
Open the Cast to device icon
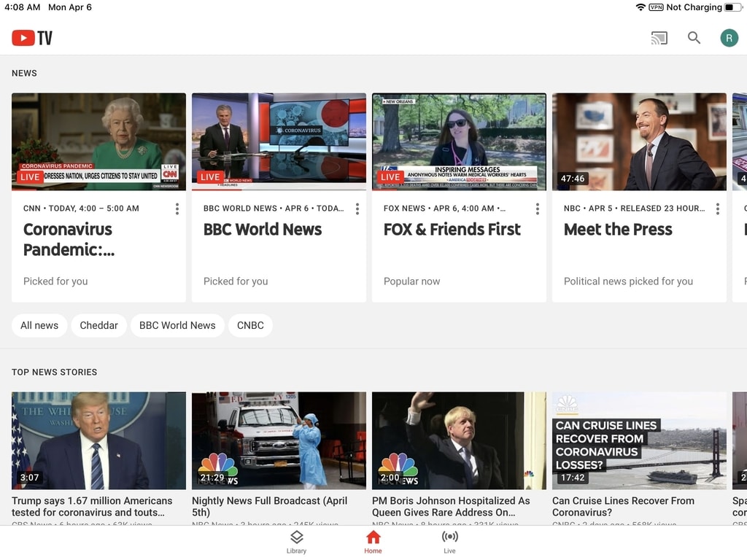coord(659,38)
